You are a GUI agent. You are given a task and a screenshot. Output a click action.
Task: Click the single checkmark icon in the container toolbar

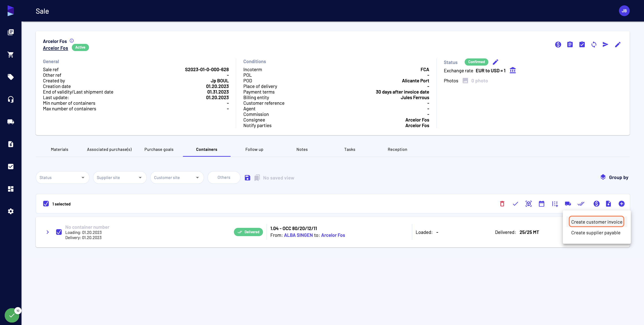point(515,204)
